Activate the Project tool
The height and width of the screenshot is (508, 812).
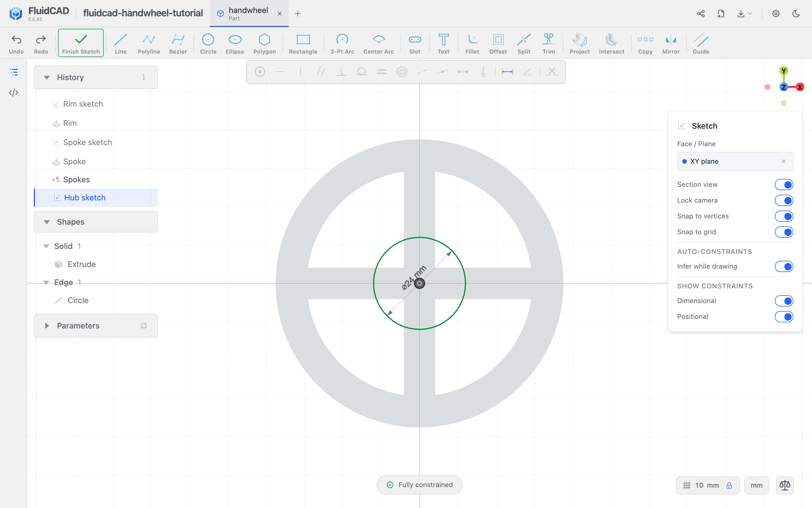click(579, 43)
